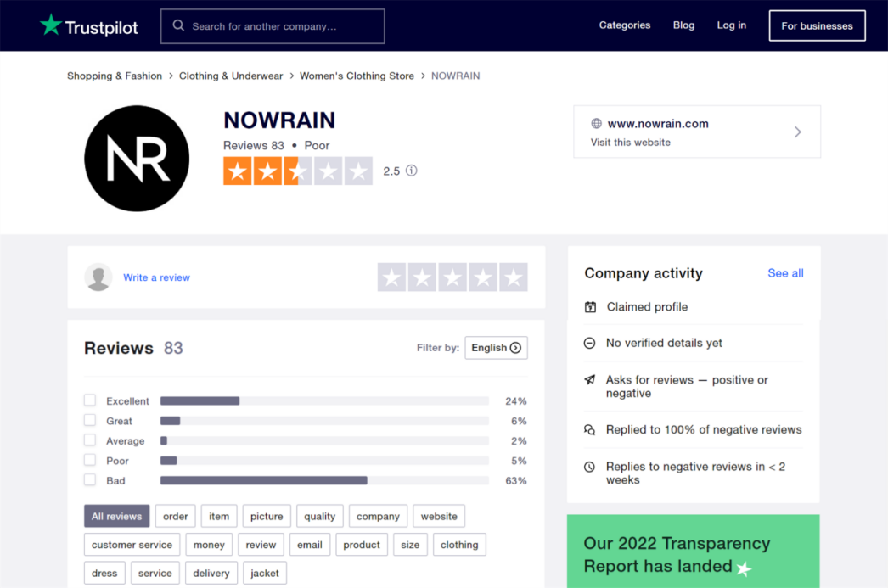
Task: Go to Blog in the top navigation
Action: point(683,25)
